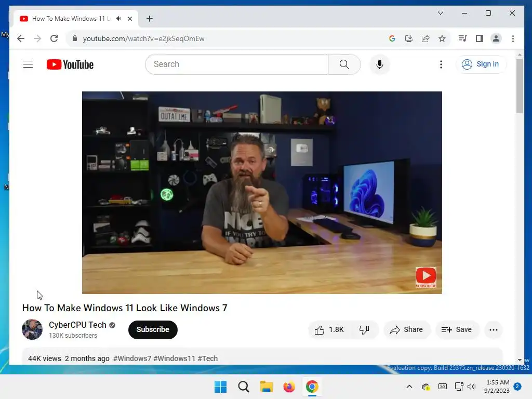This screenshot has width=532, height=399.
Task: Click the #Windows7 hashtag
Action: [x=132, y=358]
